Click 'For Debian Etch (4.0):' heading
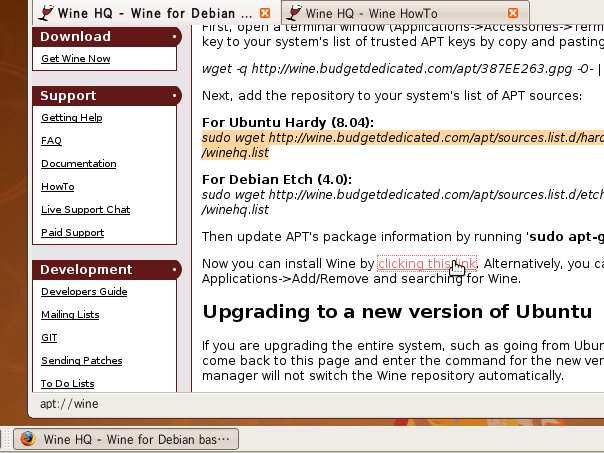This screenshot has height=453, width=604. point(277,180)
